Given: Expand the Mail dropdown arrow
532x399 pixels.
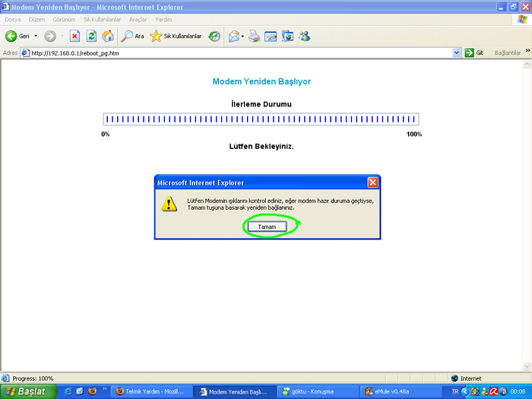Looking at the screenshot, I should coord(242,36).
